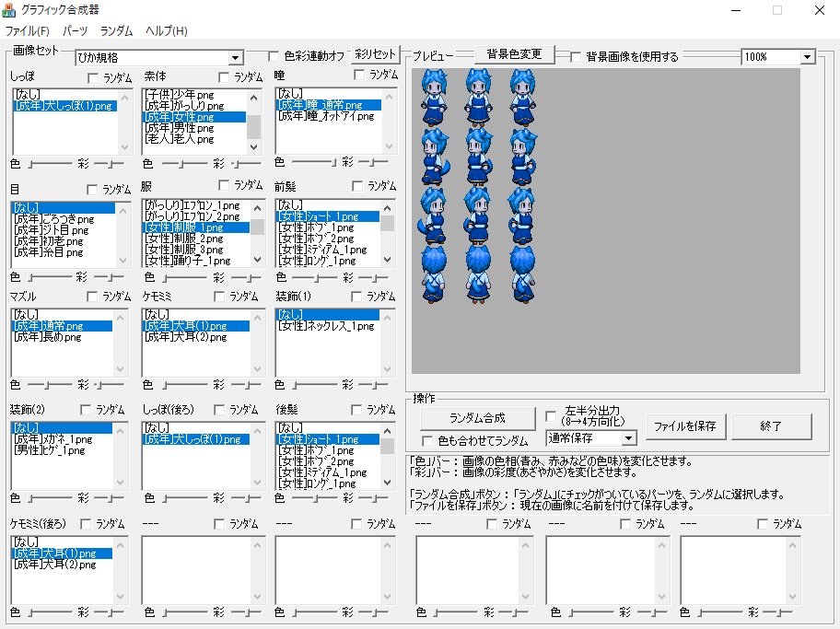Click the 終了 button
Viewport: 840px width, 629px height.
click(772, 426)
